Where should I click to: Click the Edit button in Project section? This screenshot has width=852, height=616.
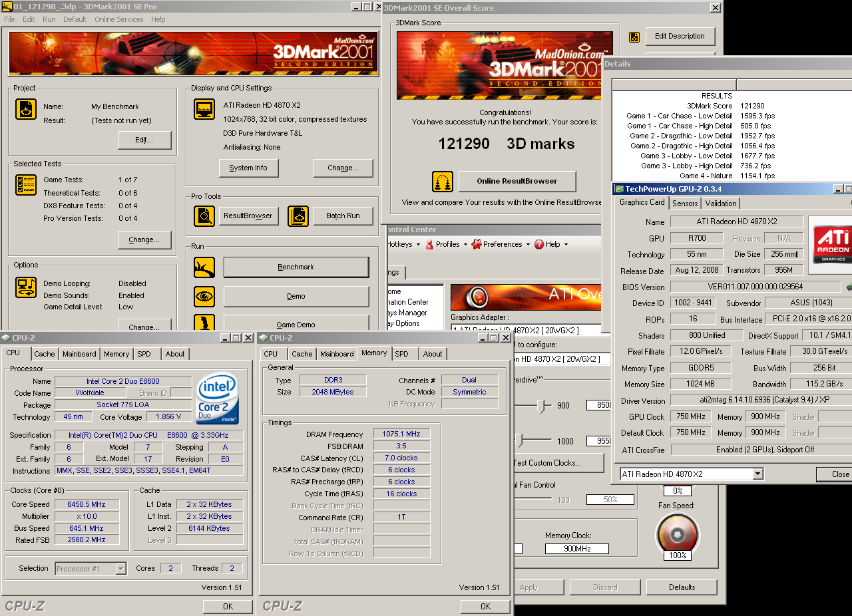144,140
